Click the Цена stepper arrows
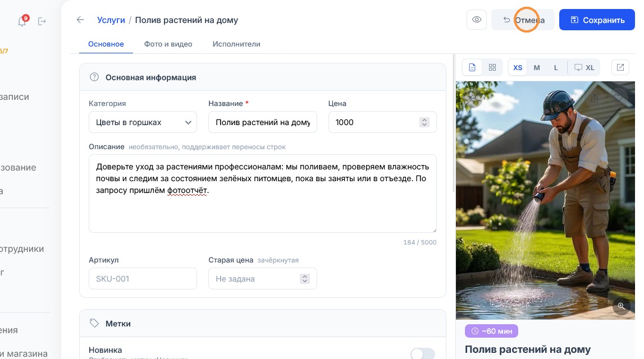This screenshot has height=359, width=644. click(x=424, y=122)
